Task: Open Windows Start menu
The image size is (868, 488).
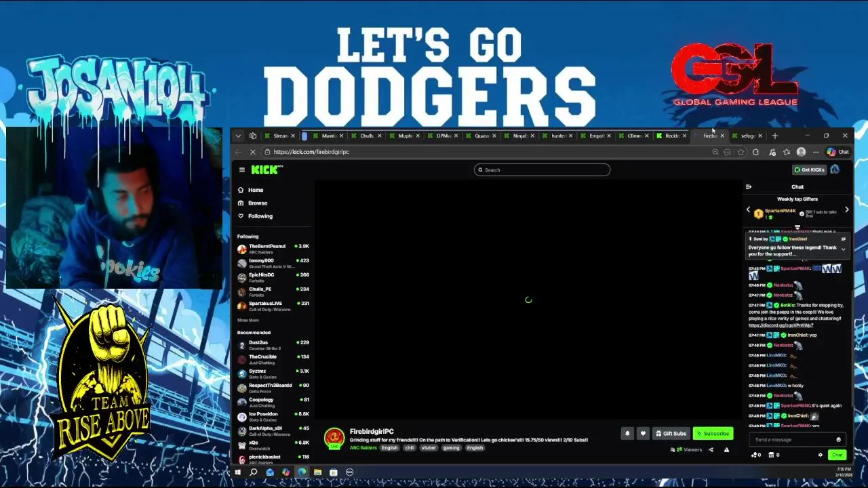Action: 238,472
